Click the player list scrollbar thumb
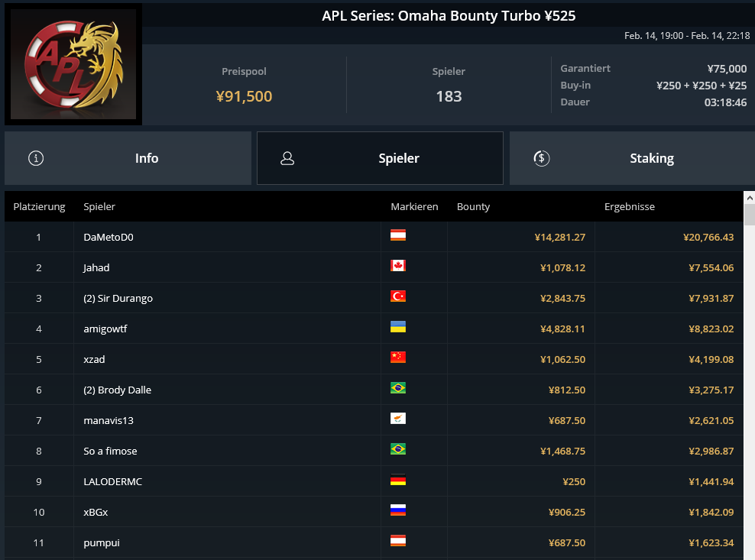 (749, 214)
